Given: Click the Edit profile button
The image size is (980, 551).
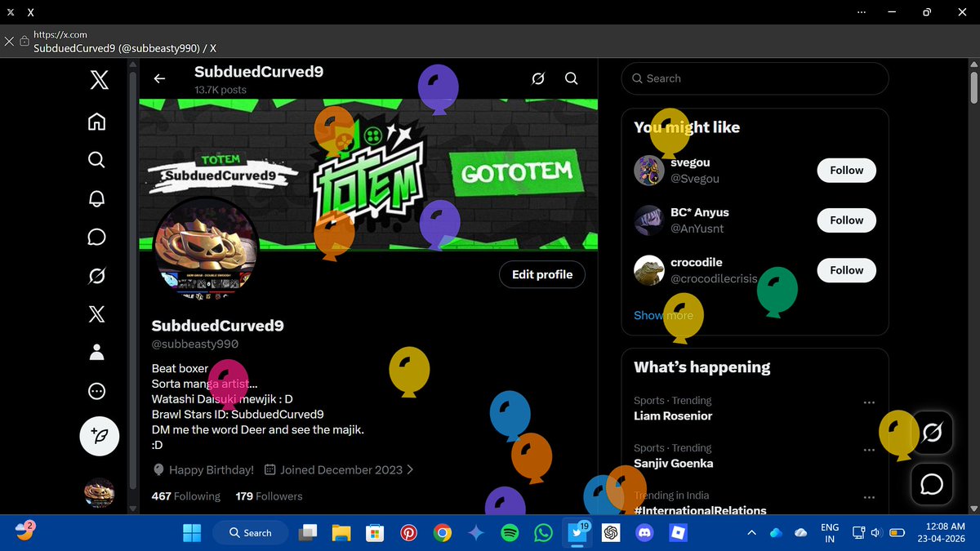Looking at the screenshot, I should click(542, 274).
